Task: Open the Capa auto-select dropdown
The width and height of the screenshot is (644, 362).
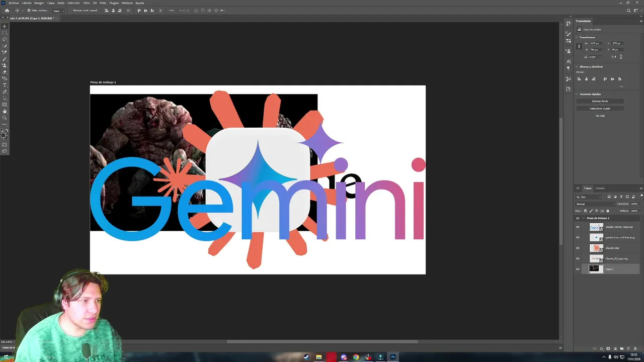Action: pos(58,11)
